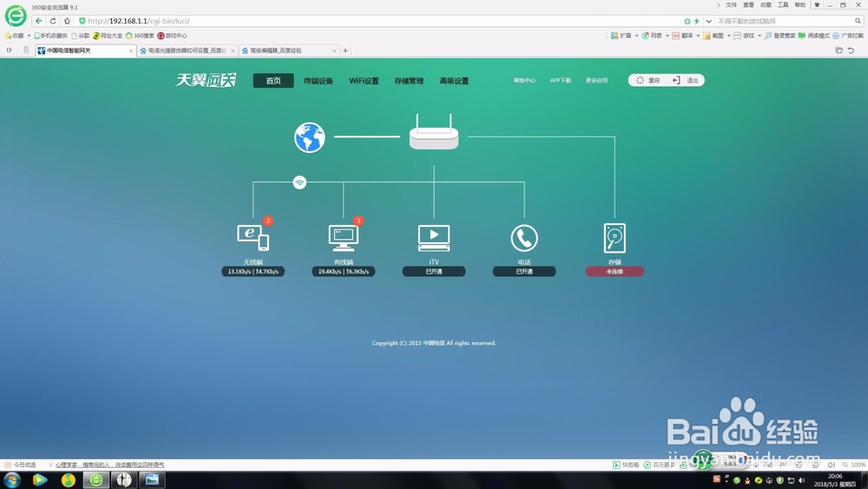This screenshot has width=868, height=489.
Task: Click the tab window list icon
Action: tap(838, 50)
